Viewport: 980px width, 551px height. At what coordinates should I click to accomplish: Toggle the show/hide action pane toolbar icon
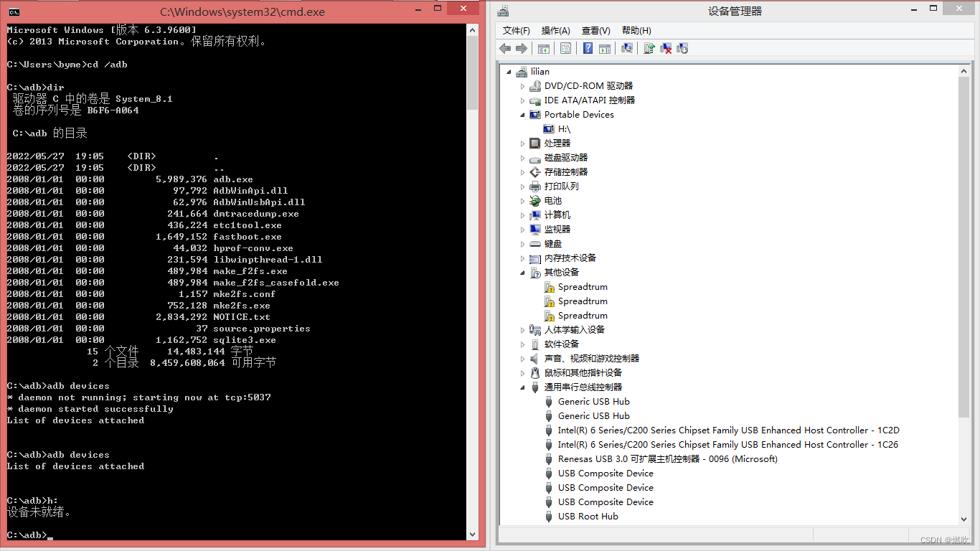click(604, 48)
